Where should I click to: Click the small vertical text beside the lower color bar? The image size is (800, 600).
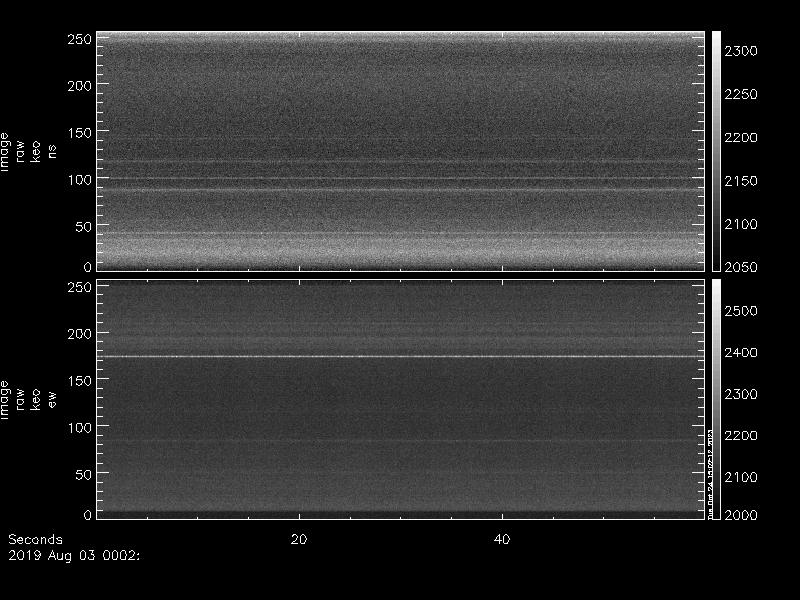click(x=711, y=470)
